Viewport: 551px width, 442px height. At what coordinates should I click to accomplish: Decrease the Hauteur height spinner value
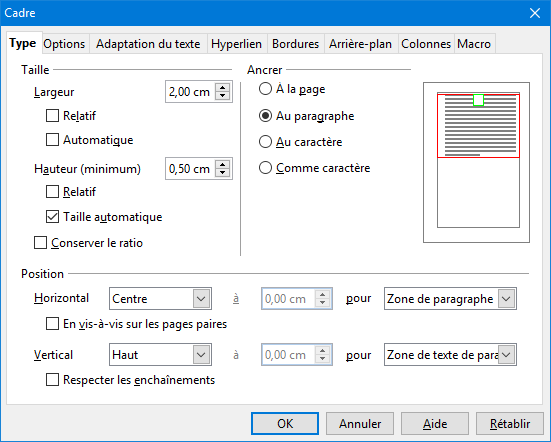click(222, 173)
